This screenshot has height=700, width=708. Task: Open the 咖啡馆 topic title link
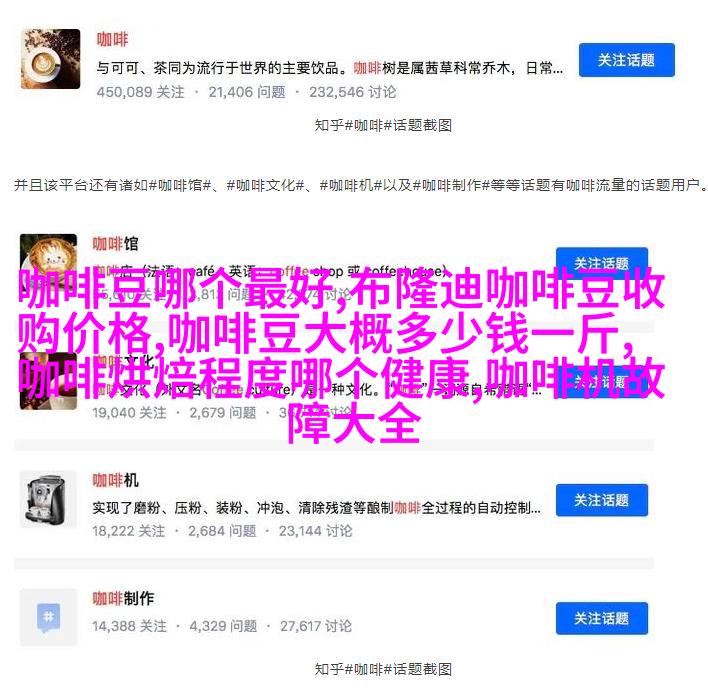point(115,244)
